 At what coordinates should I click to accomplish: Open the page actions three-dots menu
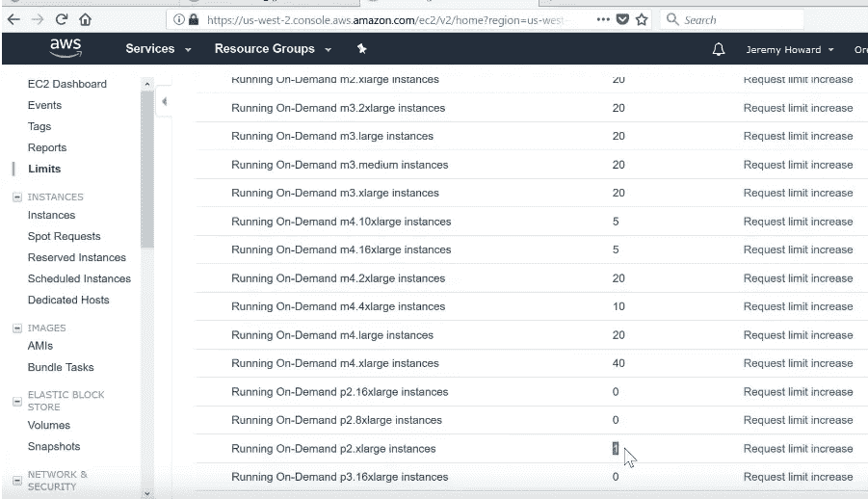(x=603, y=19)
